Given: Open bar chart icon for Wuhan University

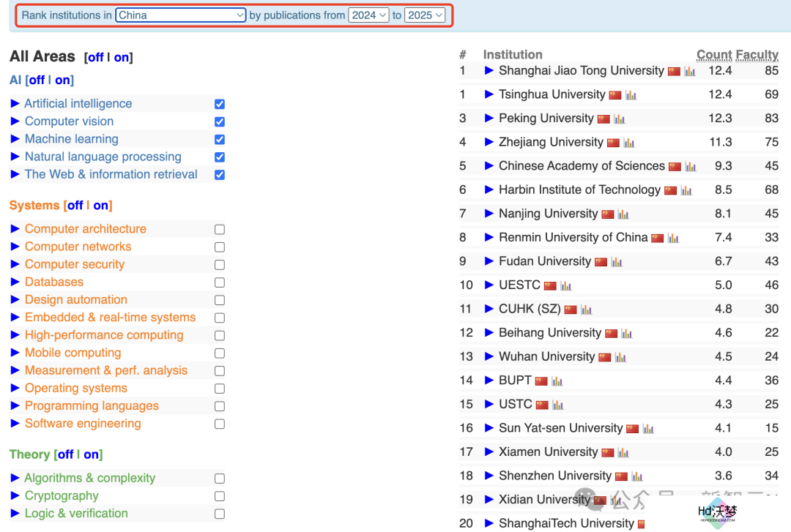Looking at the screenshot, I should [620, 358].
